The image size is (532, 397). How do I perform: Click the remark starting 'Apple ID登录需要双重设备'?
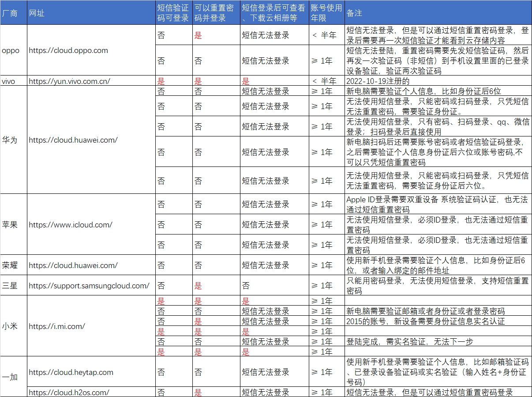click(x=438, y=204)
